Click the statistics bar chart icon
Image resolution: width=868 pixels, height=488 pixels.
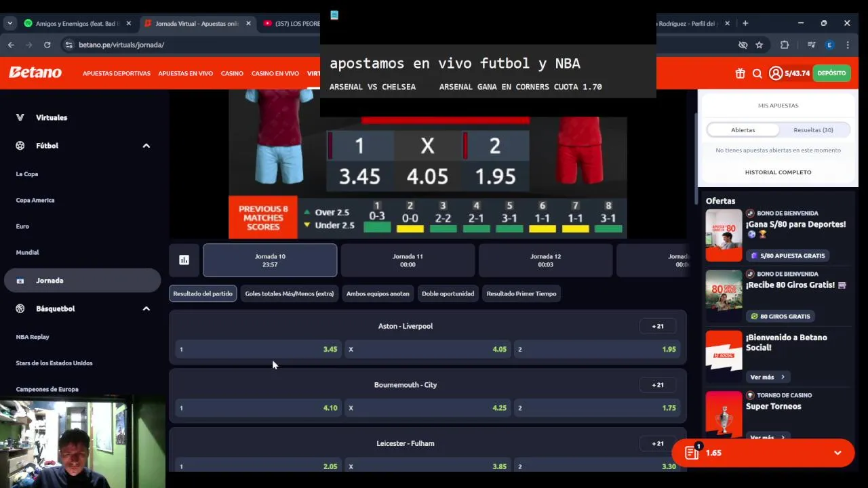click(184, 260)
